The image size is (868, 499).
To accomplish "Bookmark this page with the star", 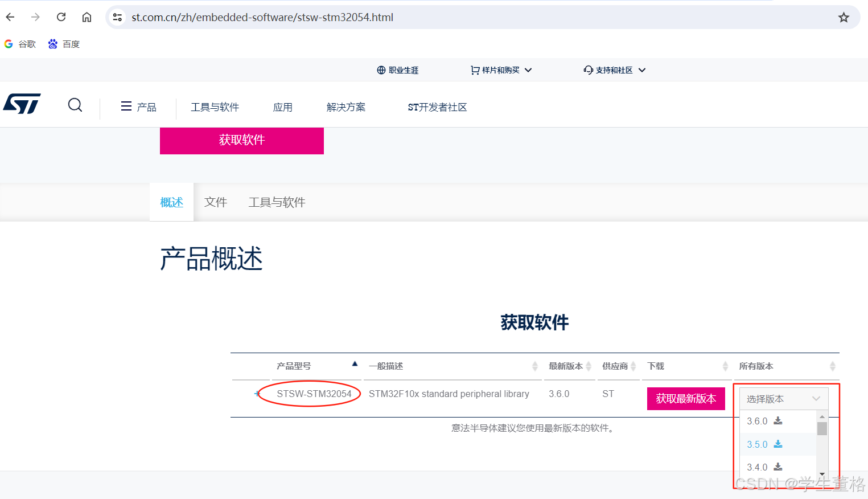I will tap(844, 17).
